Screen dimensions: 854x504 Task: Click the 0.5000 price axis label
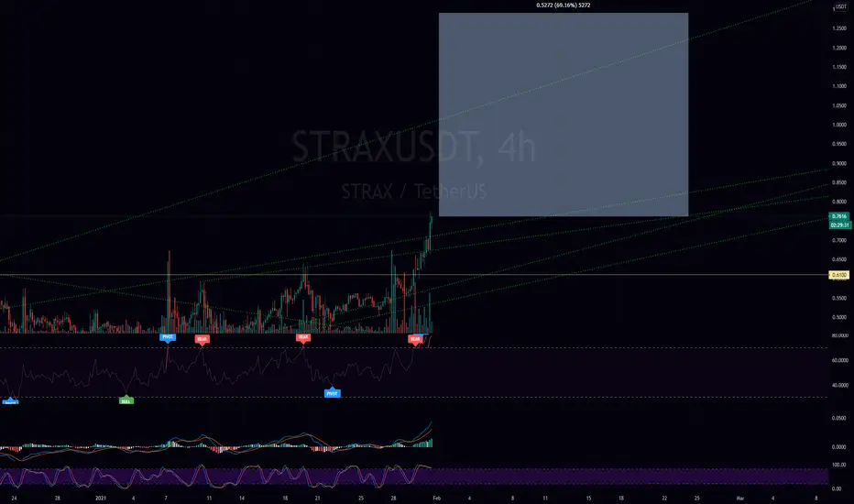tap(839, 317)
